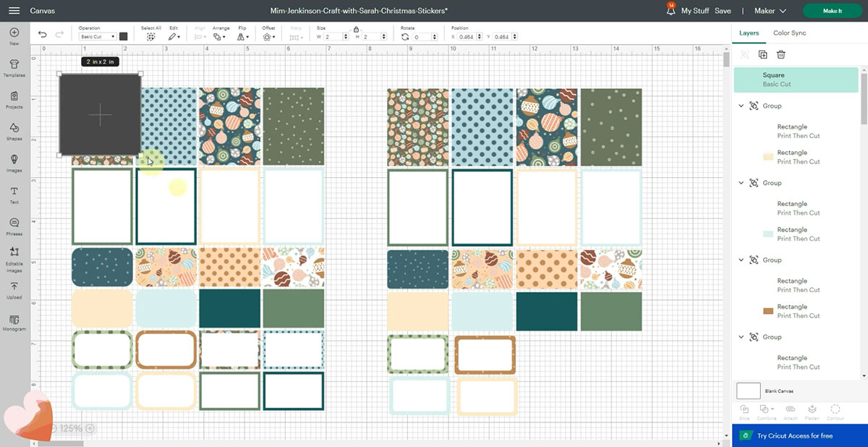This screenshot has height=447, width=868.
Task: Open the Maker machine selector dropdown
Action: click(770, 11)
